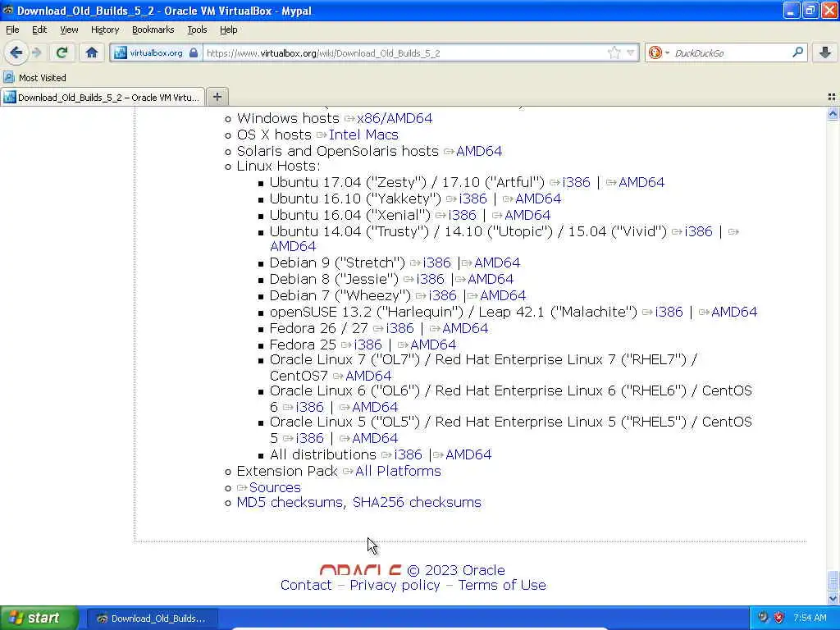Click the Forward arrow button
This screenshot has width=840, height=630.
pyautogui.click(x=37, y=52)
